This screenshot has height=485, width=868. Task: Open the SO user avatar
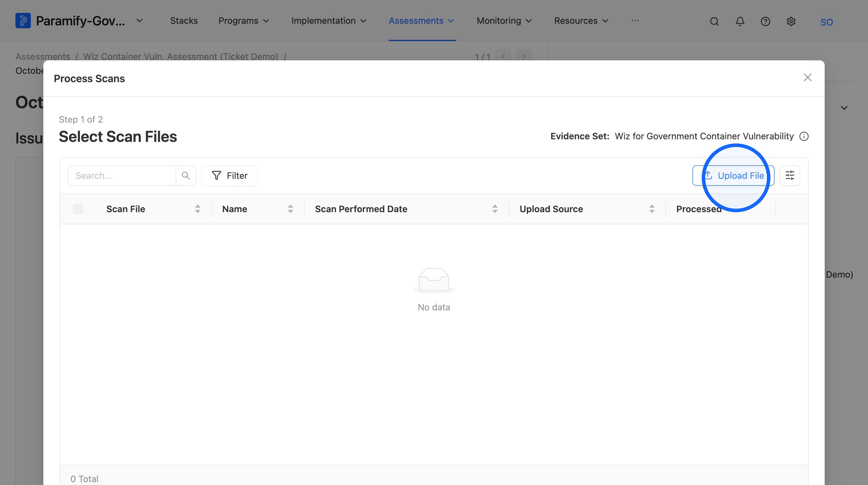coord(827,22)
